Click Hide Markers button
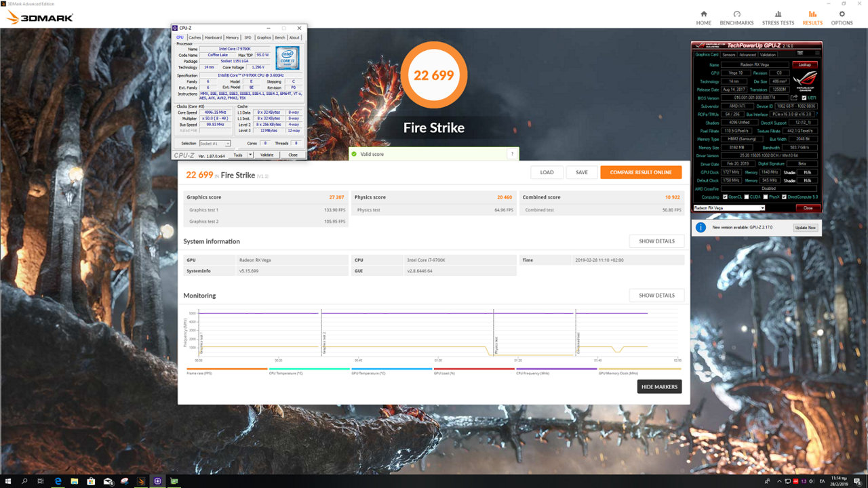This screenshot has height=488, width=868. pos(659,386)
